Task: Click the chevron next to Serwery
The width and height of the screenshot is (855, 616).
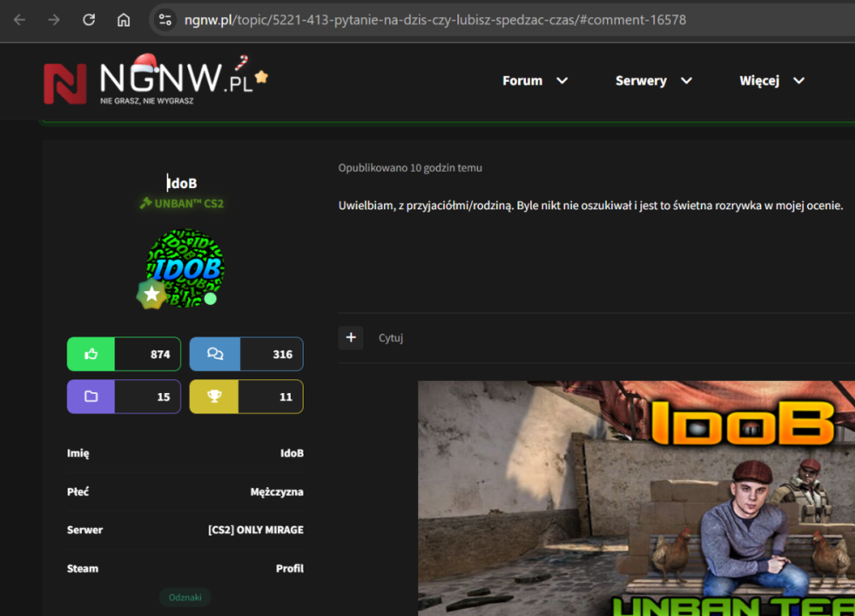Action: click(687, 80)
